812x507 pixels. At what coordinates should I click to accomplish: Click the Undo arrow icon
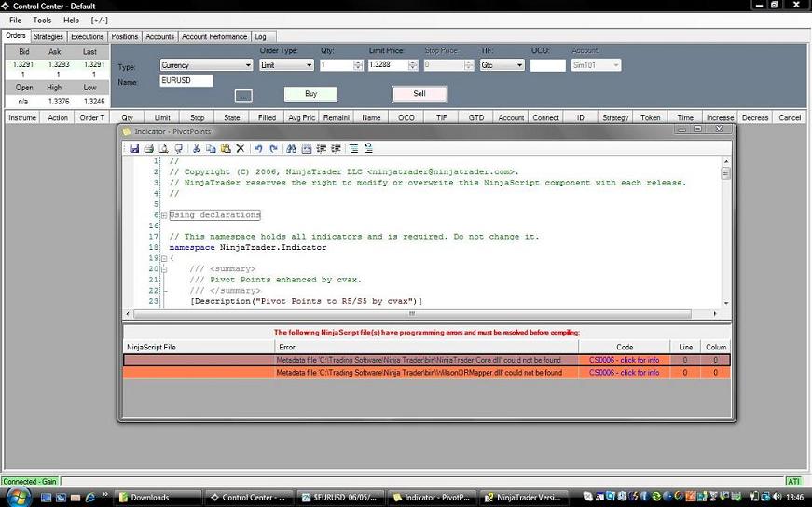coord(259,148)
